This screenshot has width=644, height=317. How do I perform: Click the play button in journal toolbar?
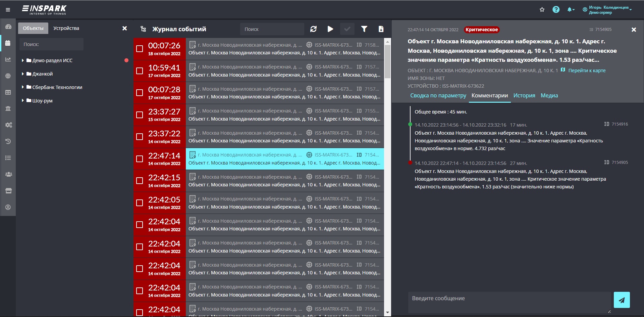(330, 29)
